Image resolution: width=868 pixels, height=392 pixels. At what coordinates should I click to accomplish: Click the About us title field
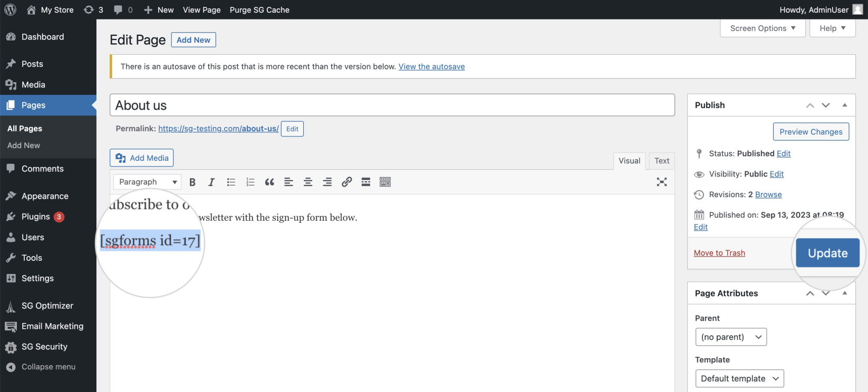coord(392,105)
